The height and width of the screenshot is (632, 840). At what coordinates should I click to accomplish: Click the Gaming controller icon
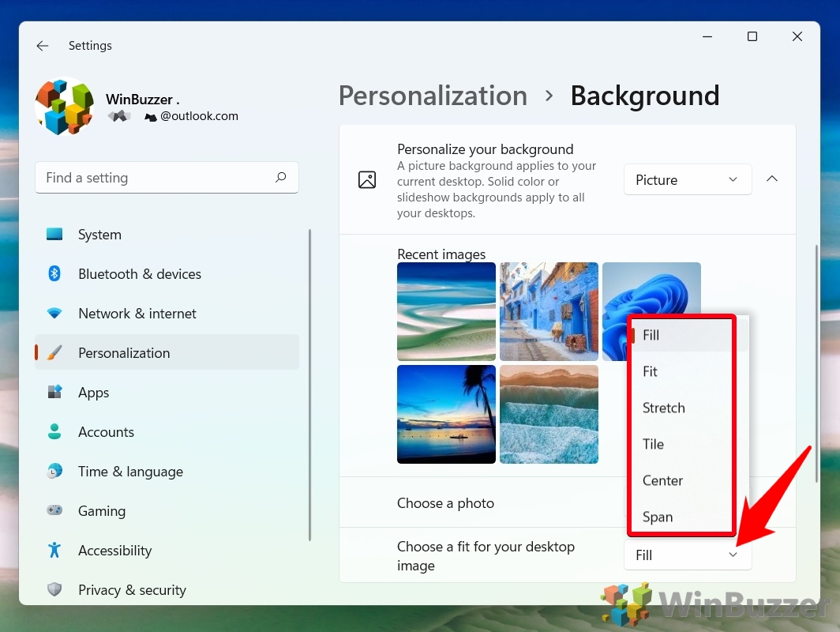pyautogui.click(x=54, y=511)
